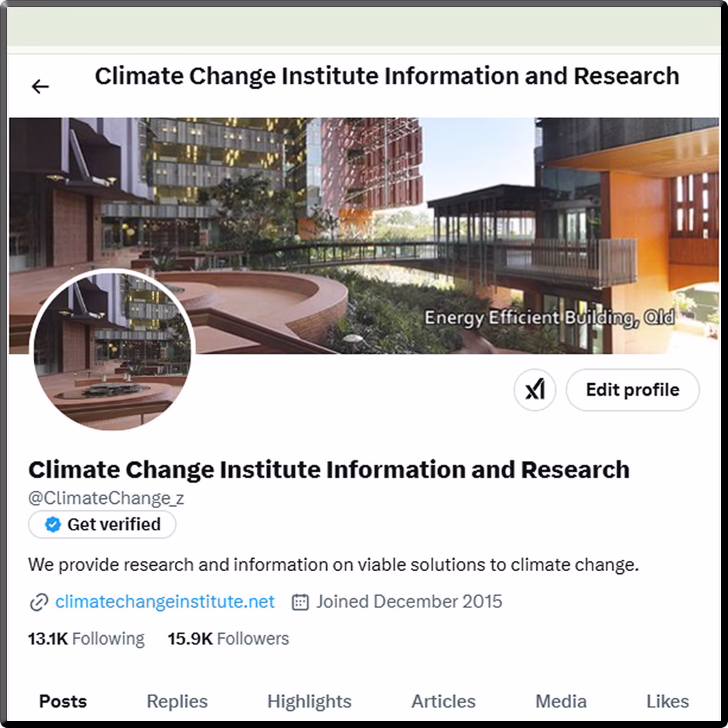Open the Grok xAI icon button
Screen dimensions: 728x728
click(535, 390)
